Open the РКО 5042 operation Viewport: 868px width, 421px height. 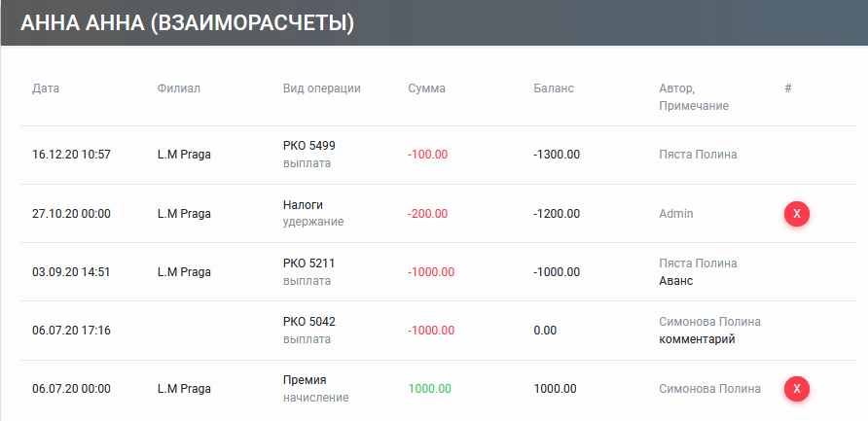[x=308, y=321]
